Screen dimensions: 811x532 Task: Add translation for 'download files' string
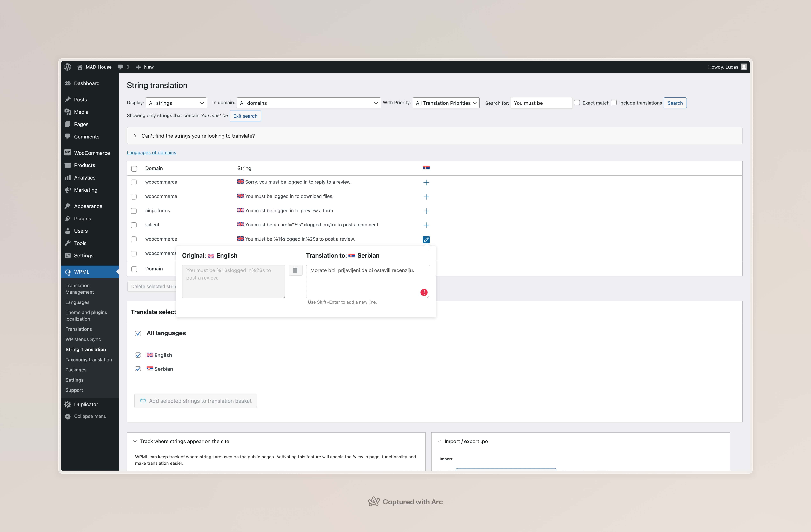[x=426, y=197]
